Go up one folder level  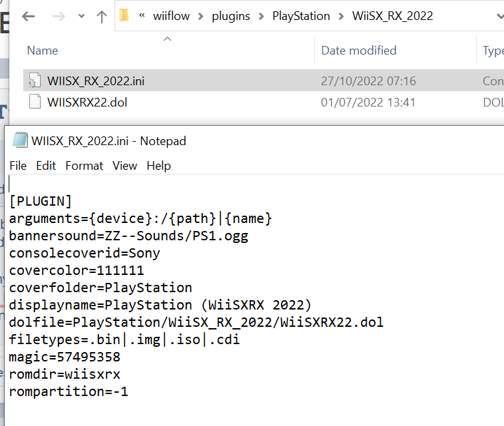click(x=102, y=17)
